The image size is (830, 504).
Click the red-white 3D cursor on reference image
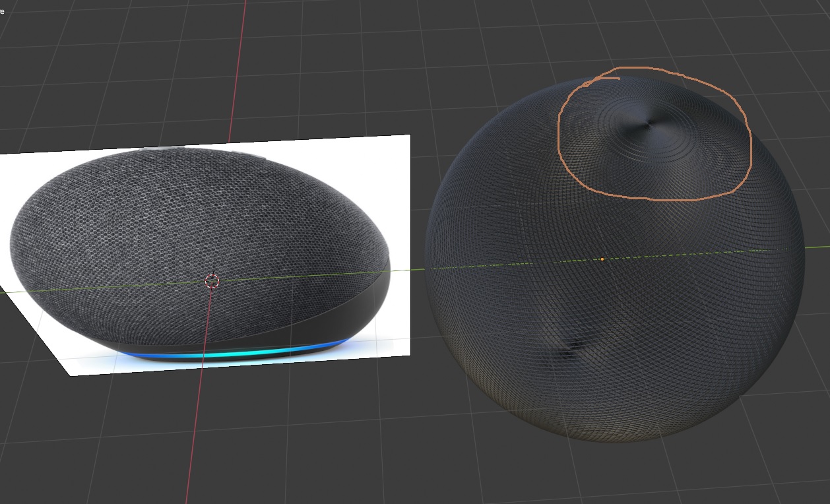(x=212, y=282)
